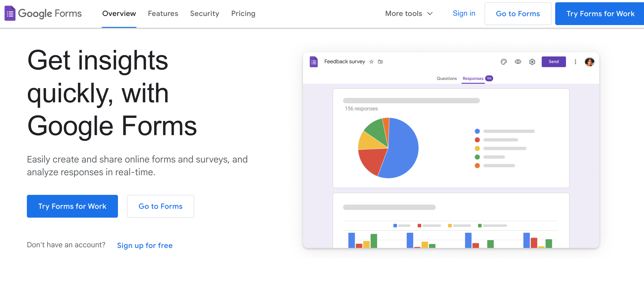Viewport: 644px width, 299px height.
Task: Click the Sign in link
Action: point(463,14)
